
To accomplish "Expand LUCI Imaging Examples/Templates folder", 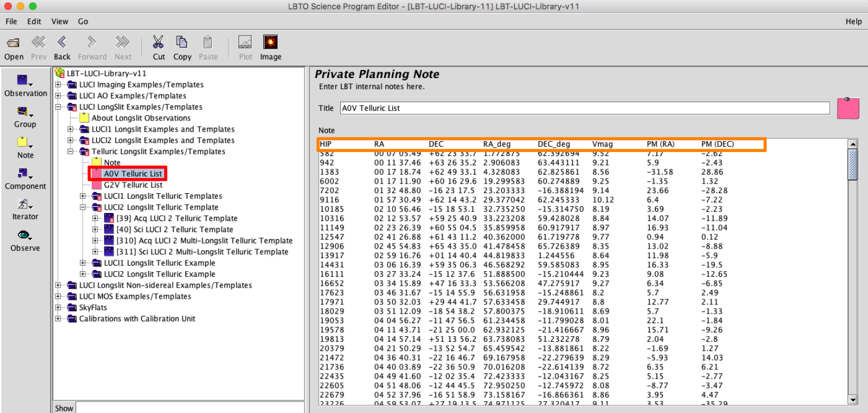I will [58, 85].
